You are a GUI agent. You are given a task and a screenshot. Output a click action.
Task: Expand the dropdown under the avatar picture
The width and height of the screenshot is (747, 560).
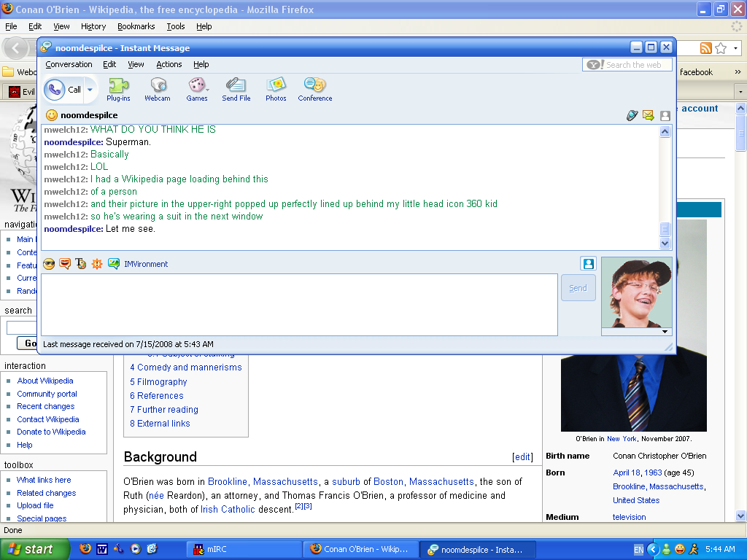point(665,332)
